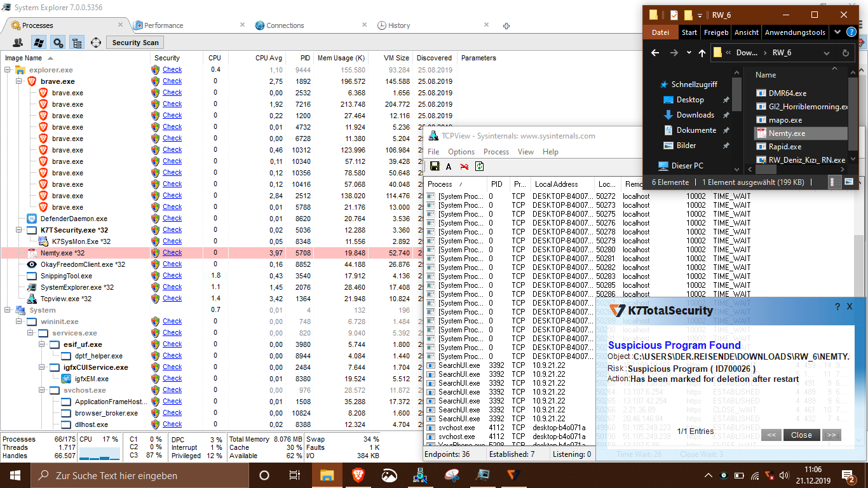868x488 pixels.
Task: Click the green refresh icon in TCPView
Action: [x=480, y=166]
